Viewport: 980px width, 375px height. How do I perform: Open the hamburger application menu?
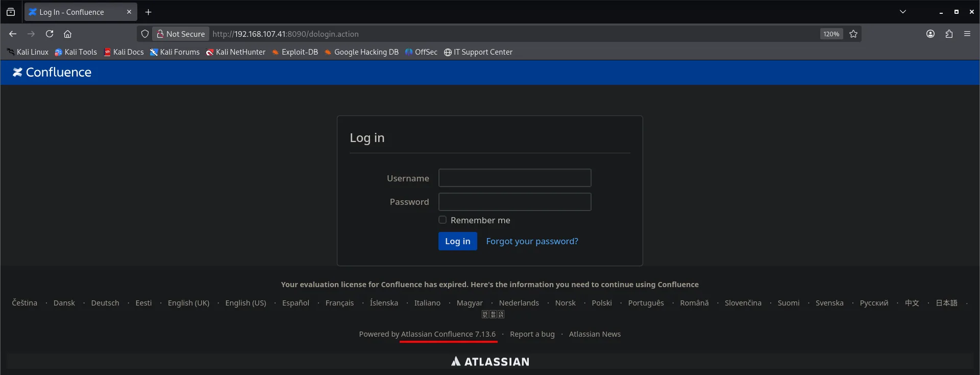(967, 34)
